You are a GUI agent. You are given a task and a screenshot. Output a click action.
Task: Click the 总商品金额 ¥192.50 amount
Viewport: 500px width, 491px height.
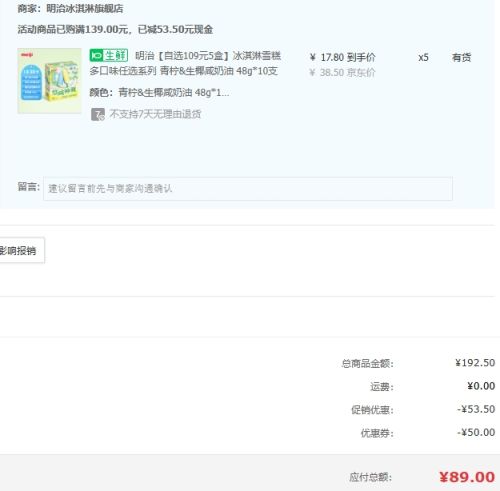(x=475, y=363)
